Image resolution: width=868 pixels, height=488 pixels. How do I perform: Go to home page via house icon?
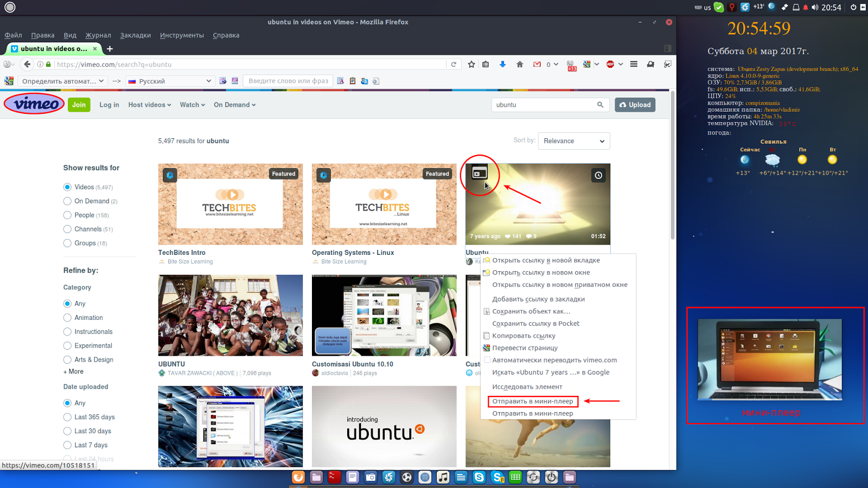(520, 64)
